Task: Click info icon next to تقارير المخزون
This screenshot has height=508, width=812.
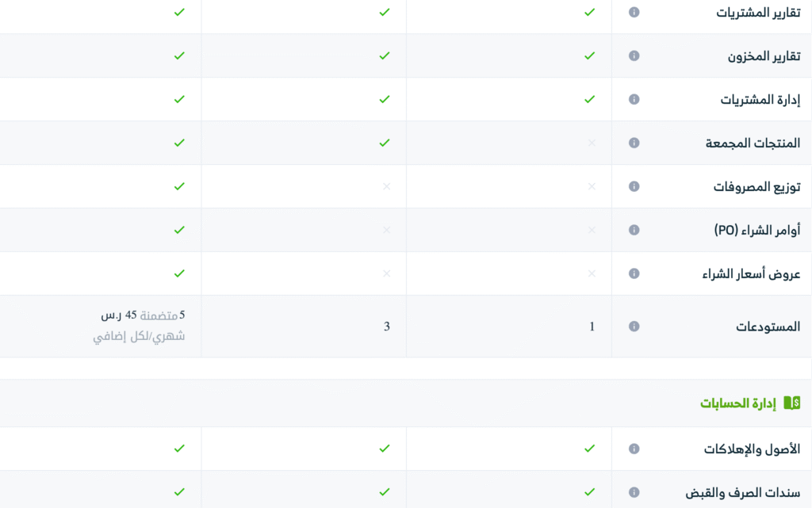Action: point(634,56)
